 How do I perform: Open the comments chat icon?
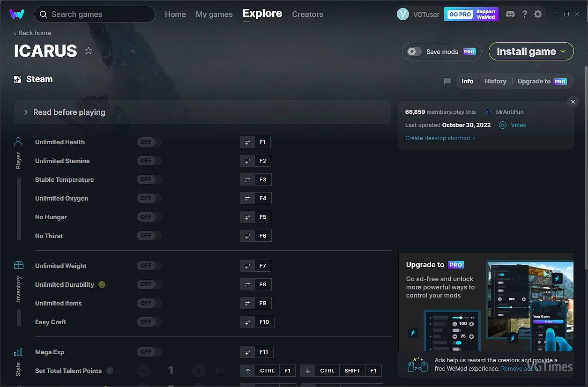[x=447, y=81]
